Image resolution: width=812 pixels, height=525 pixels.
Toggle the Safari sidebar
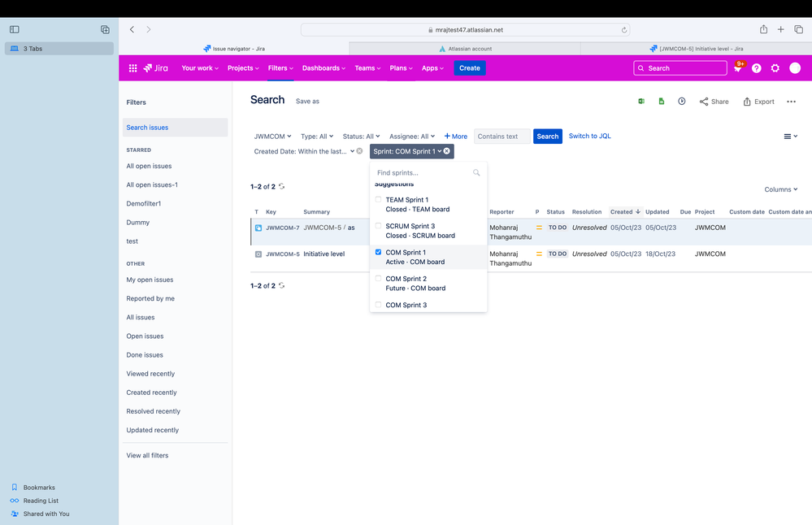[x=15, y=29]
